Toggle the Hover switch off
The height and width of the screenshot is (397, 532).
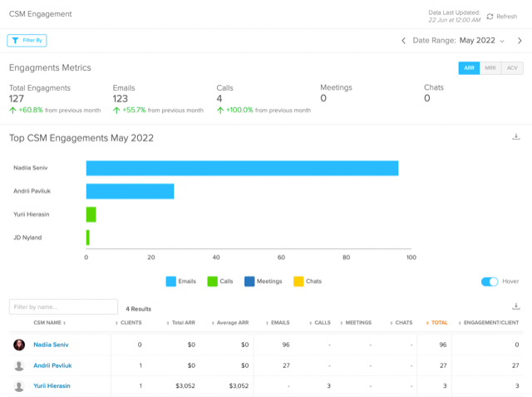click(x=490, y=281)
